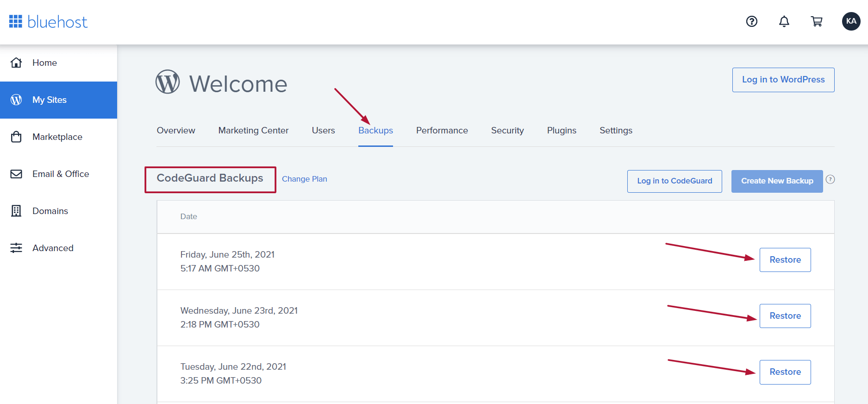Open the help question mark icon

751,21
